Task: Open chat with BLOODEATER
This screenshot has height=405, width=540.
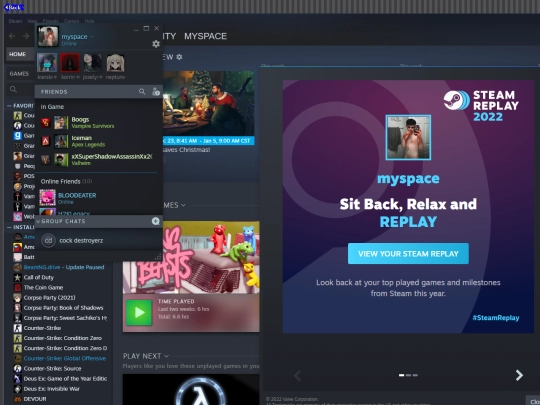Action: (98, 198)
